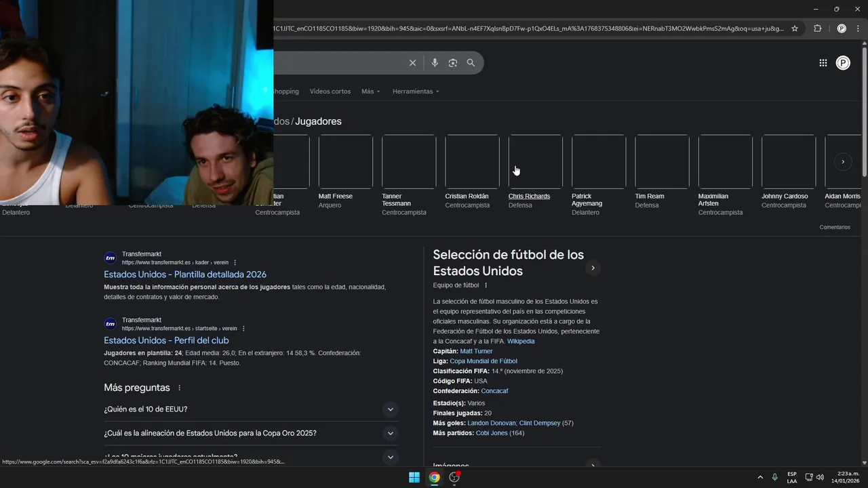Open the Chrome extensions puzzle icon
Image resolution: width=868 pixels, height=488 pixels.
(817, 28)
